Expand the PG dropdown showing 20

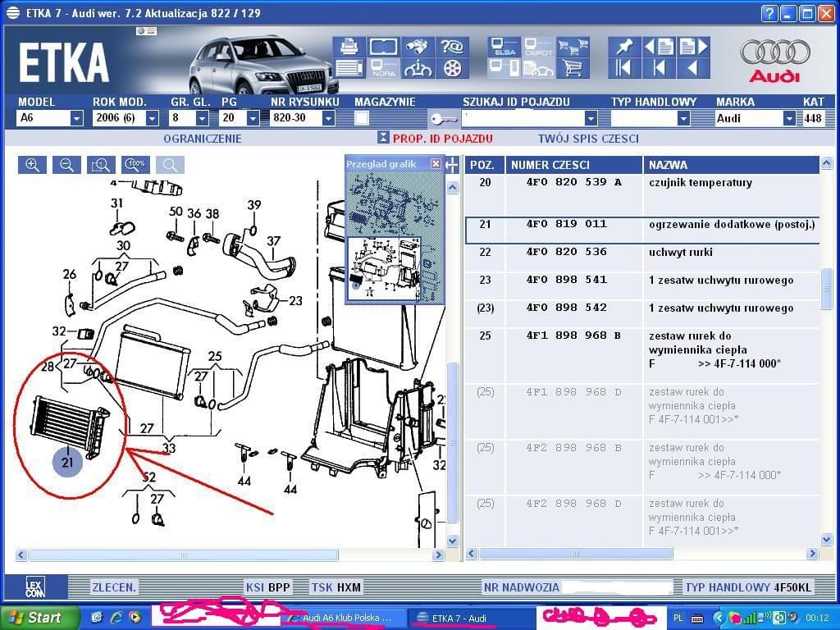(x=253, y=118)
